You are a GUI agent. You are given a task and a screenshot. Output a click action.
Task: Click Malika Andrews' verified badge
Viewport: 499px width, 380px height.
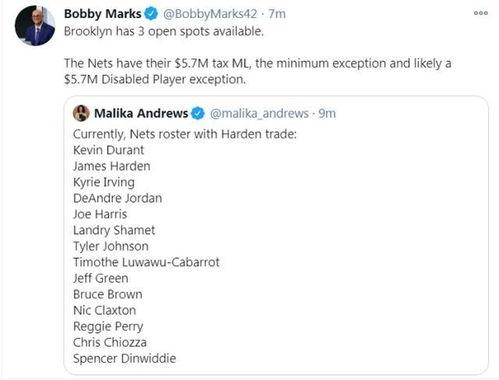[198, 113]
